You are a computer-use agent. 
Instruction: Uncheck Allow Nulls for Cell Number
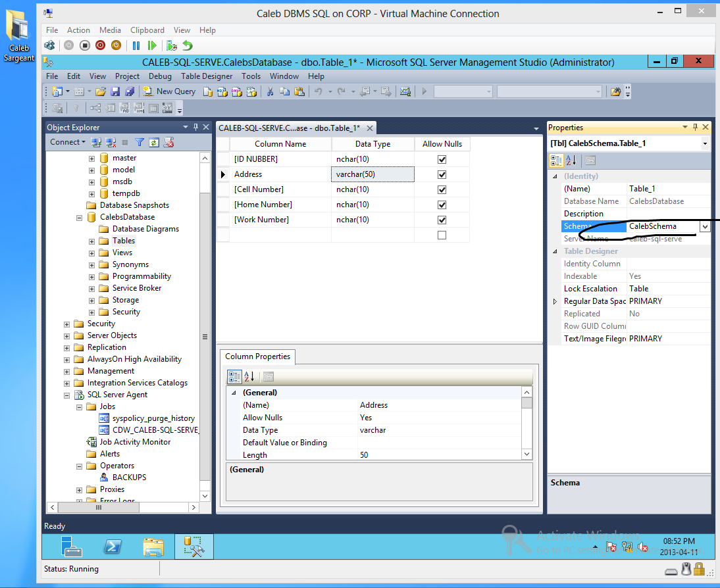tap(442, 189)
